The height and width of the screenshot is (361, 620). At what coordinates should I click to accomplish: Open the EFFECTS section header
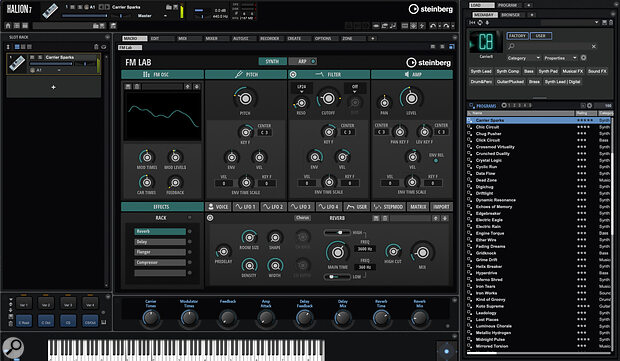point(162,207)
